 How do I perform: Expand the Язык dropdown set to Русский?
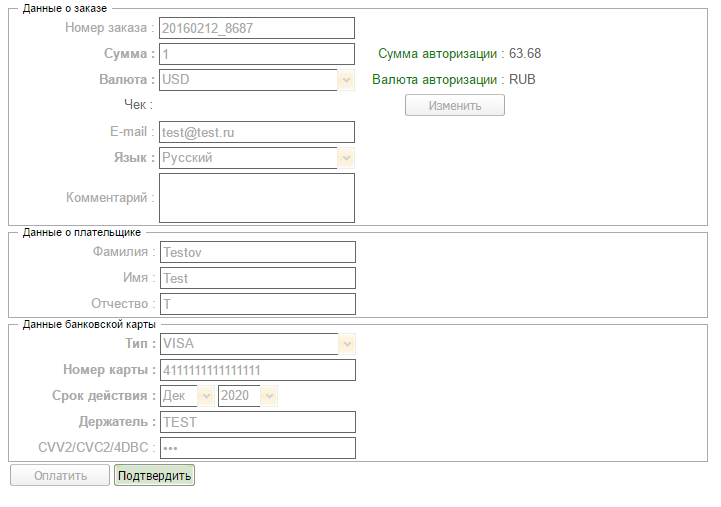(257, 158)
